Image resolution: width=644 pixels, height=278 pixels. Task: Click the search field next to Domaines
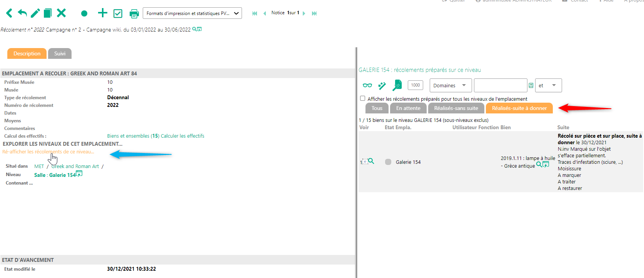(500, 85)
